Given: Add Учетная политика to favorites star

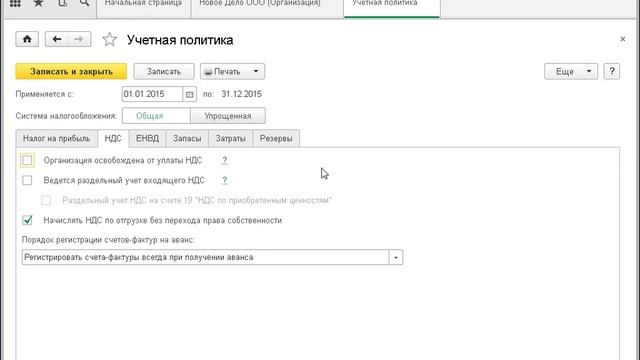Looking at the screenshot, I should (109, 40).
